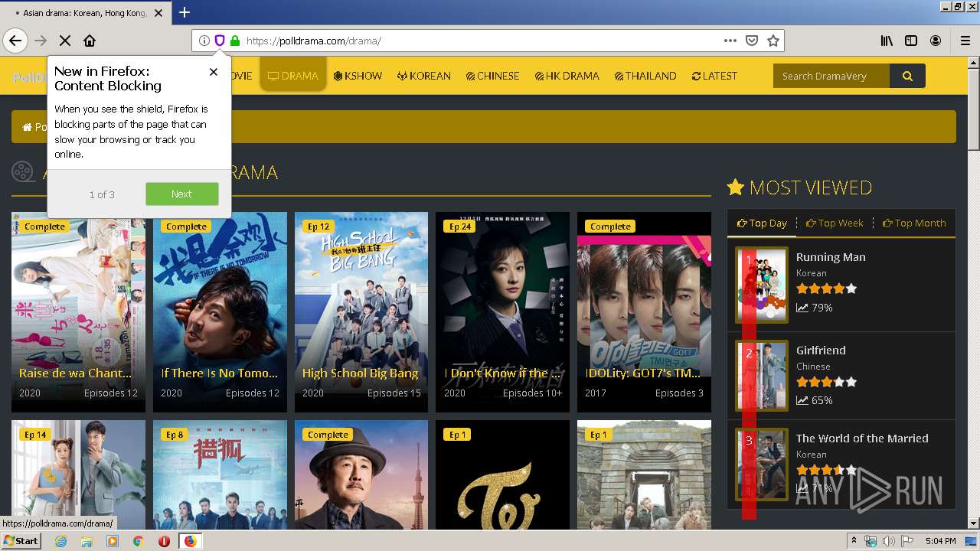The width and height of the screenshot is (980, 551).
Task: Open the content blocking shield icon
Action: coord(220,41)
